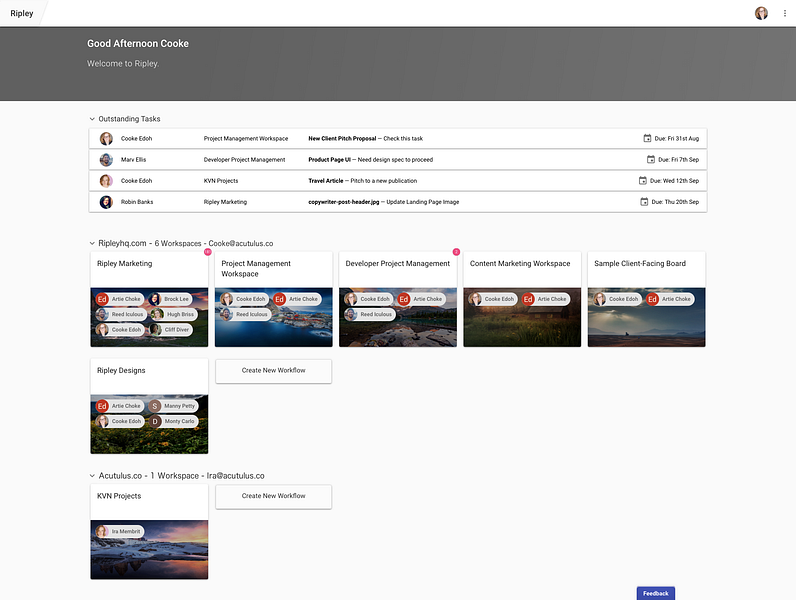Click 'KVN Projects' text in Travel Article row

221,181
